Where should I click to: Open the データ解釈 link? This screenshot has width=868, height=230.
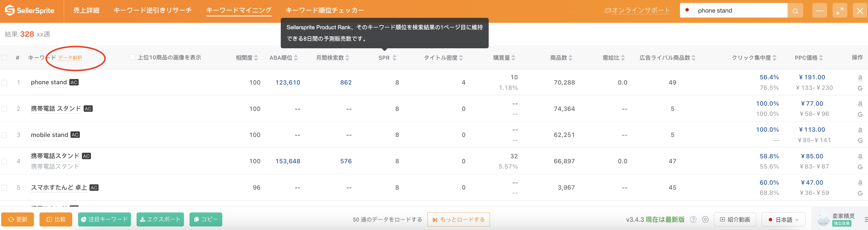[x=70, y=58]
